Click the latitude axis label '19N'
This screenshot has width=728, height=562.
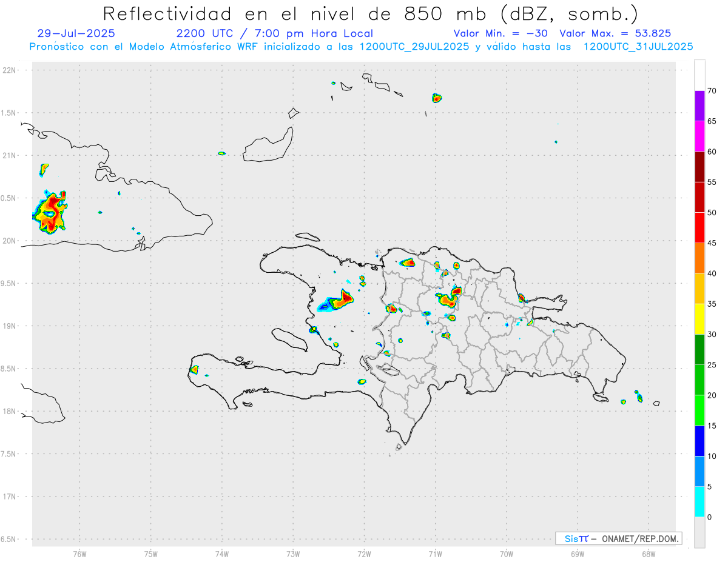(x=10, y=326)
